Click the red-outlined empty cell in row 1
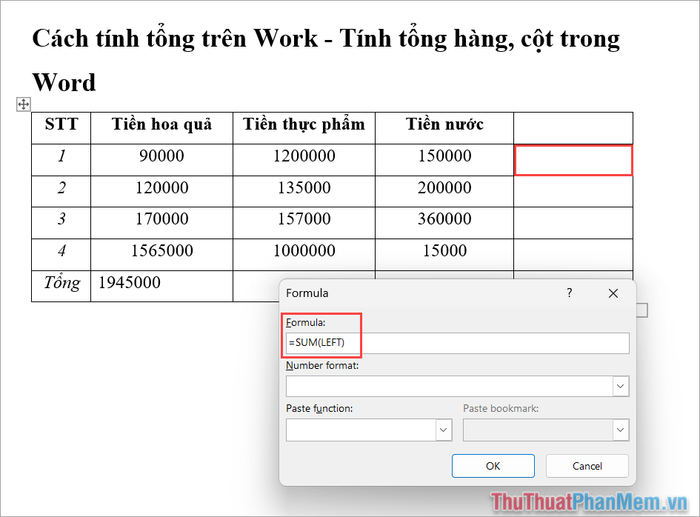 (573, 160)
